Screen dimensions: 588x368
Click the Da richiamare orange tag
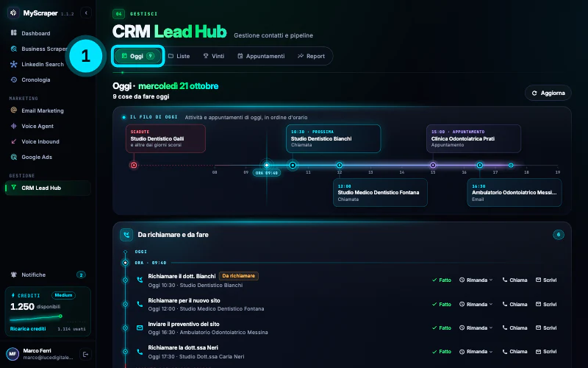238,276
